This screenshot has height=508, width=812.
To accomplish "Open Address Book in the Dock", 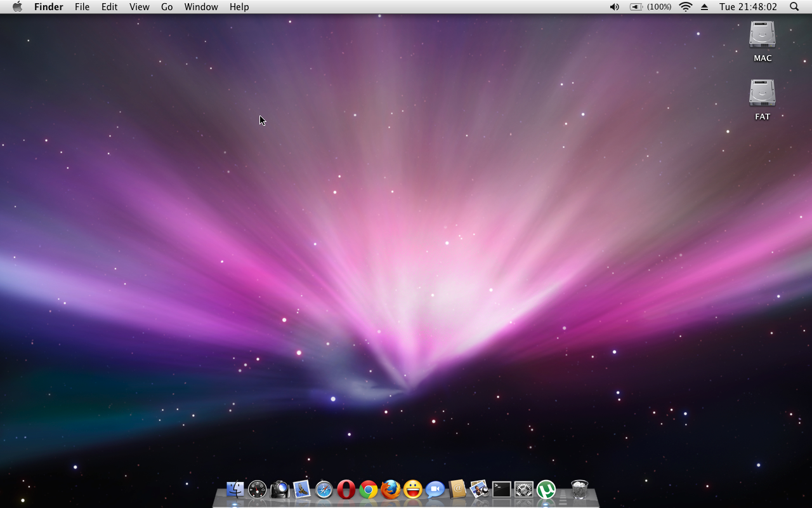I will click(x=457, y=490).
